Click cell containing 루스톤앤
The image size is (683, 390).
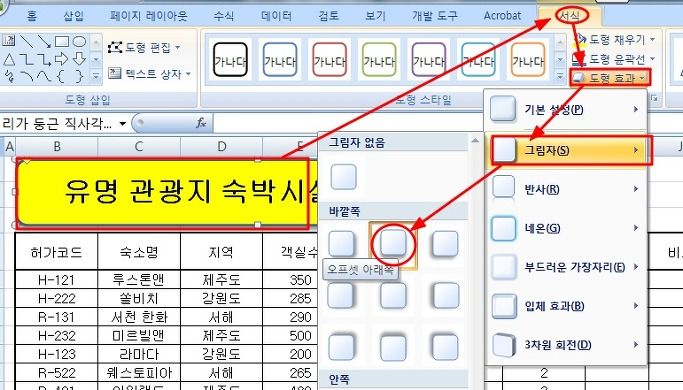(139, 279)
